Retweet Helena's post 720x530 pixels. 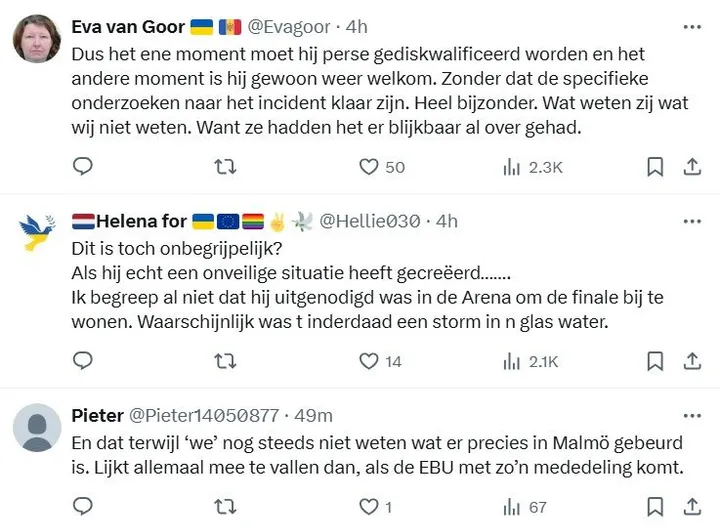point(226,361)
